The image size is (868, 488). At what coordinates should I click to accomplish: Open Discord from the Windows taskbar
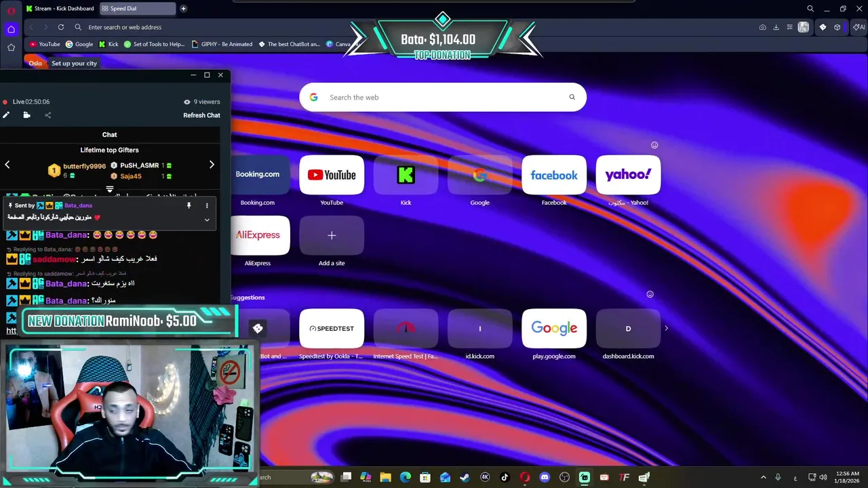pyautogui.click(x=544, y=477)
